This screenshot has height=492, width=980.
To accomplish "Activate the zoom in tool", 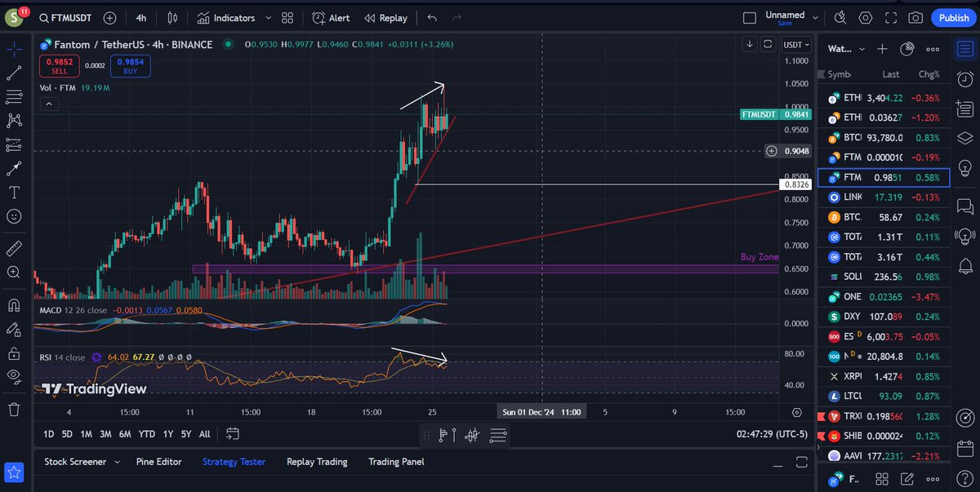I will (14, 272).
